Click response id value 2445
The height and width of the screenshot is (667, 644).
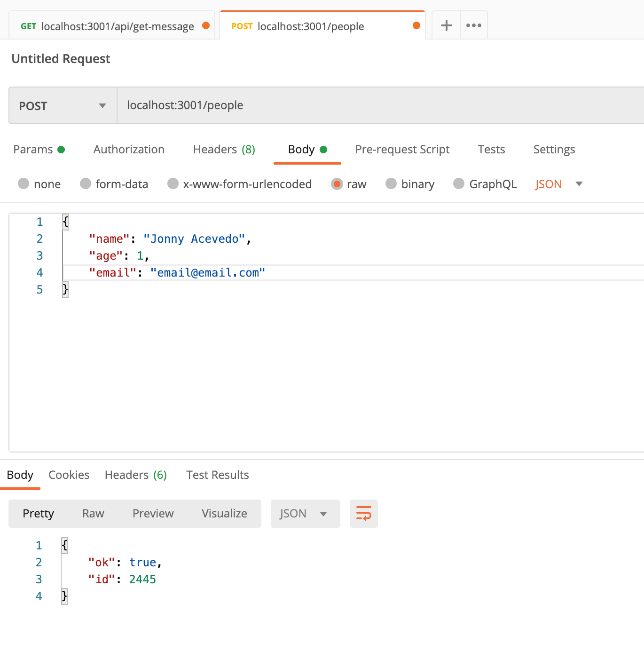point(142,580)
